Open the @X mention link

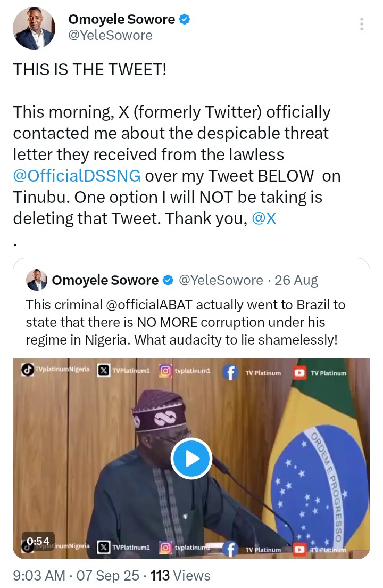click(x=264, y=218)
